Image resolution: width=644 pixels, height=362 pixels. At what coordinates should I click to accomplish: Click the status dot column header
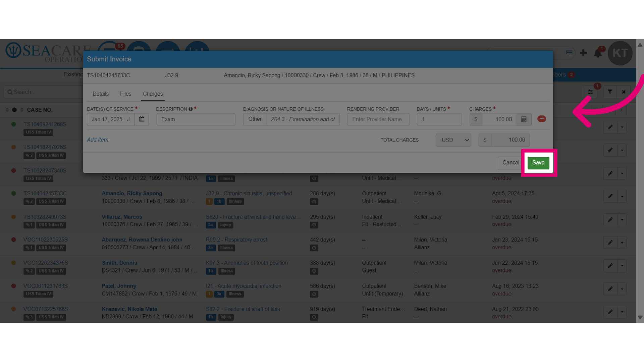[14, 110]
